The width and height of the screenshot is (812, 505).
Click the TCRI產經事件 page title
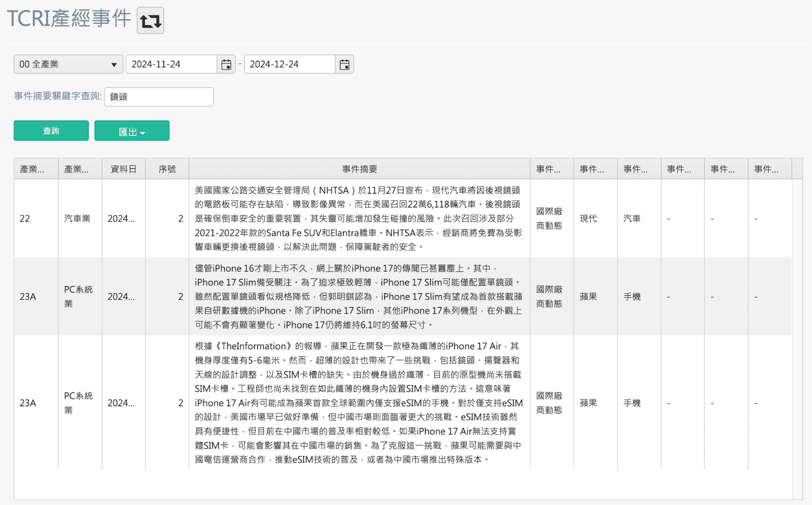[x=69, y=19]
